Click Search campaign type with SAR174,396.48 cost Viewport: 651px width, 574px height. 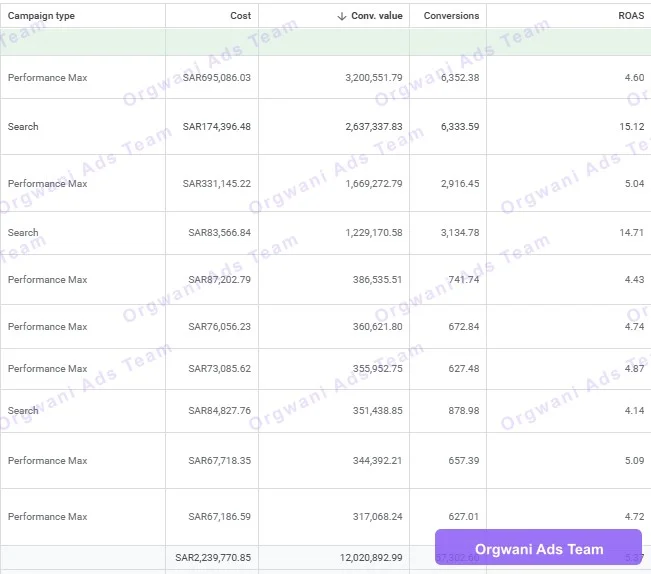[23, 127]
